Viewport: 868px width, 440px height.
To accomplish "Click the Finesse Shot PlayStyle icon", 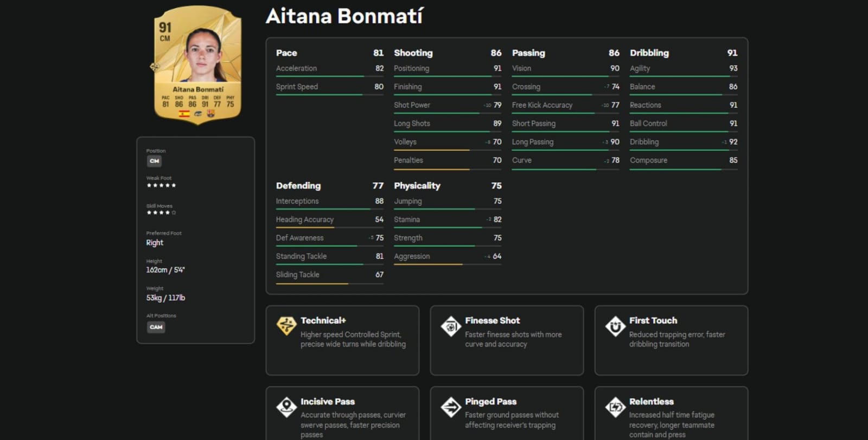I will pos(450,327).
